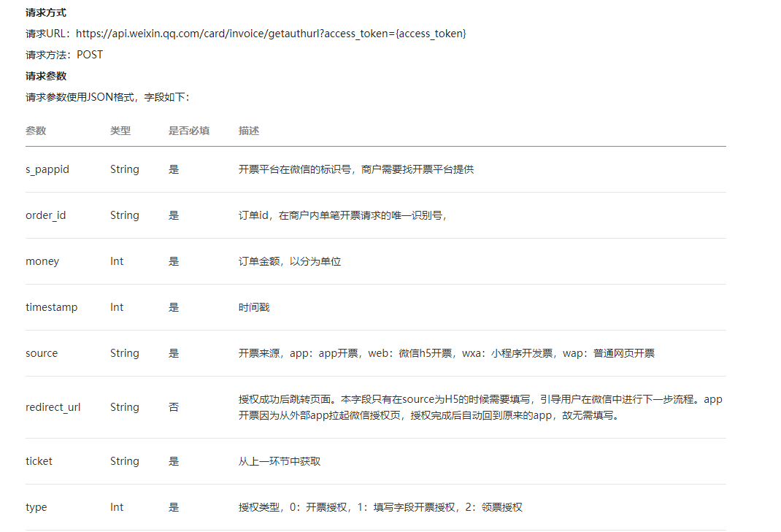This screenshot has height=532, width=781.
Task: Click the '类型' column header
Action: pos(120,131)
